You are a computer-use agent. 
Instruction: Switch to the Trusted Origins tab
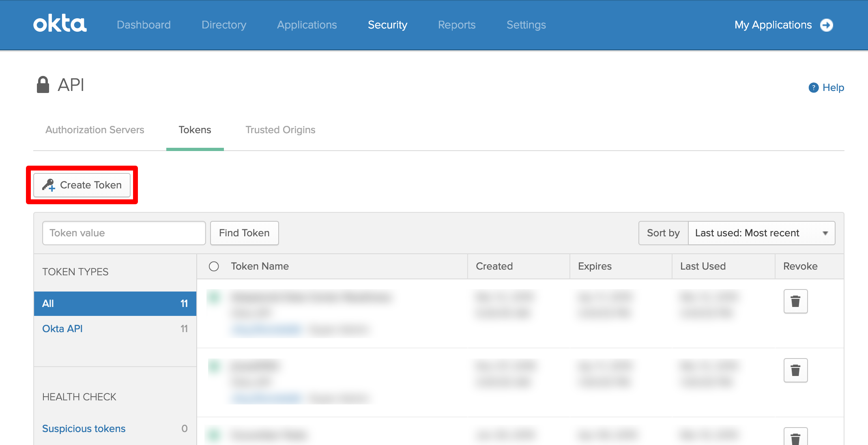280,130
